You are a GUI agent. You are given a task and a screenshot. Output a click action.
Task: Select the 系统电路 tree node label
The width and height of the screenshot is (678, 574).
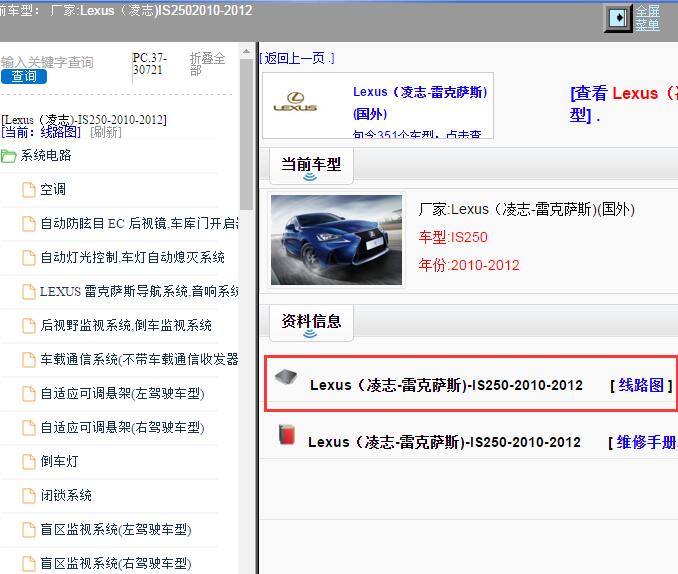(46, 155)
